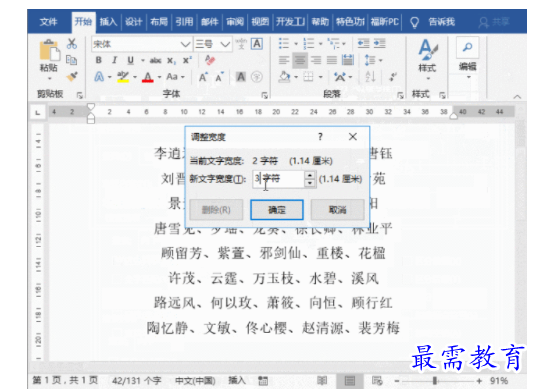Toggle Strikethrough formatting

155,61
